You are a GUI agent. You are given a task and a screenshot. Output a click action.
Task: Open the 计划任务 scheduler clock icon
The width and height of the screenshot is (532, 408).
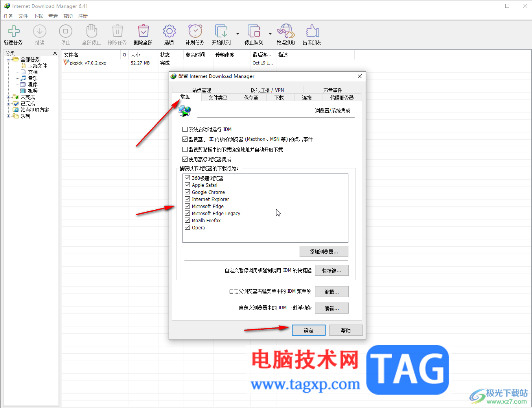pyautogui.click(x=195, y=31)
